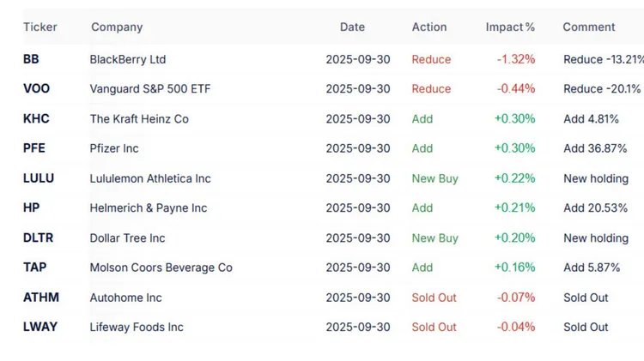Select Pfizer's +0.30% impact value

[514, 148]
